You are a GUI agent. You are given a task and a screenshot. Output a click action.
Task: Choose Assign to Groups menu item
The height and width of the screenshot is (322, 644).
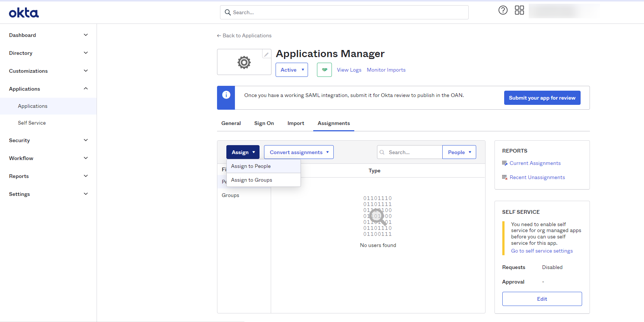pos(251,180)
